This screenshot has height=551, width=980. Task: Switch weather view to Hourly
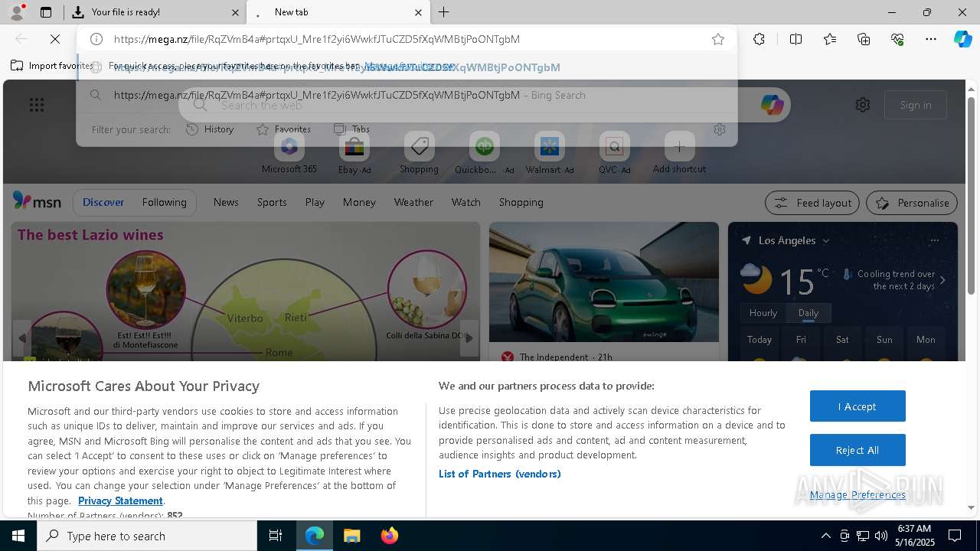[x=763, y=313]
